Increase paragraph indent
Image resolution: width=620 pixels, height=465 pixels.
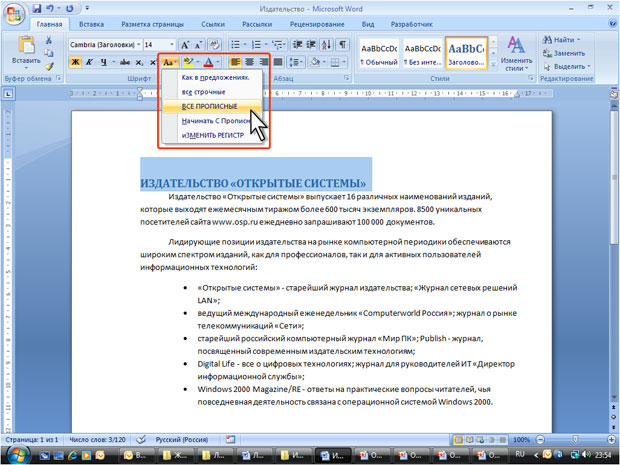pos(311,45)
